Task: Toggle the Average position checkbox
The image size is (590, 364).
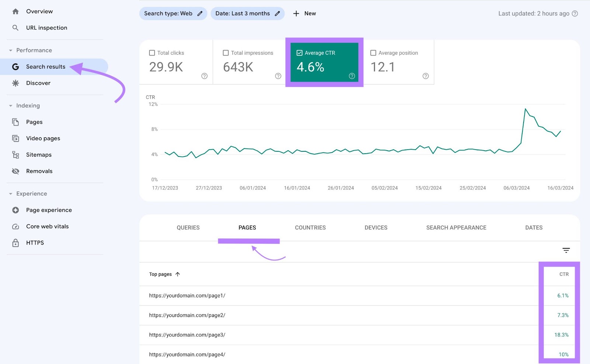Action: pos(373,53)
